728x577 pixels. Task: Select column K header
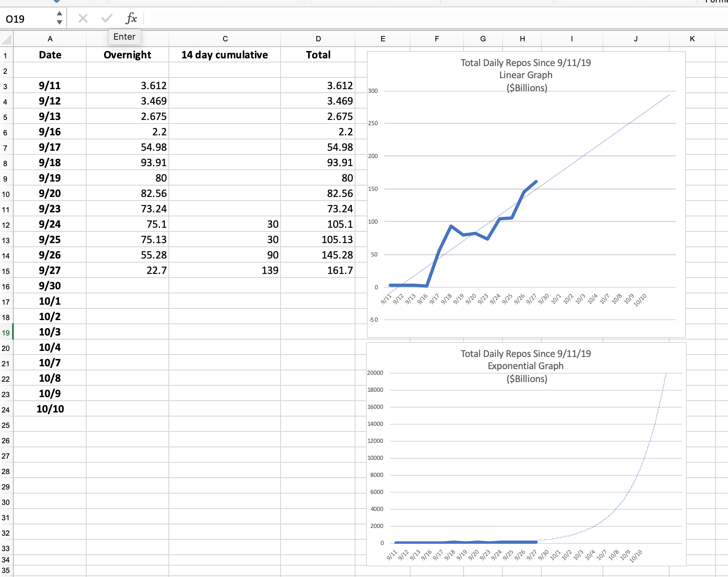pyautogui.click(x=692, y=39)
